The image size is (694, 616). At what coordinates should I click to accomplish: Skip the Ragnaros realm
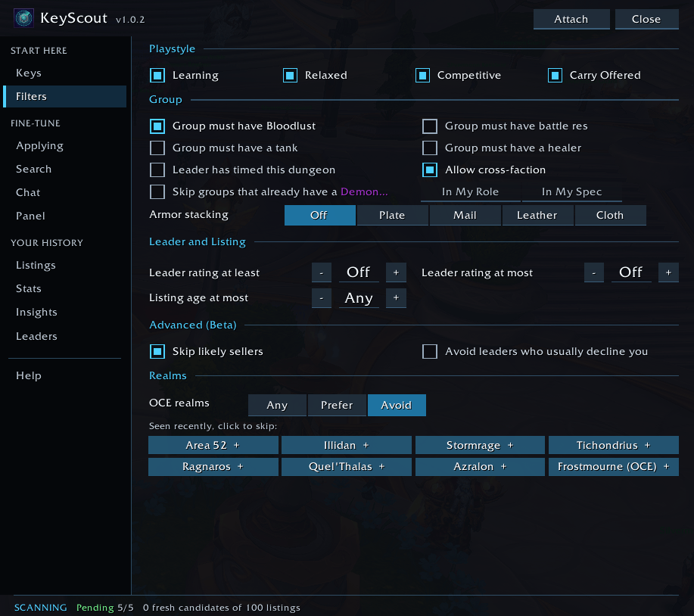click(213, 467)
